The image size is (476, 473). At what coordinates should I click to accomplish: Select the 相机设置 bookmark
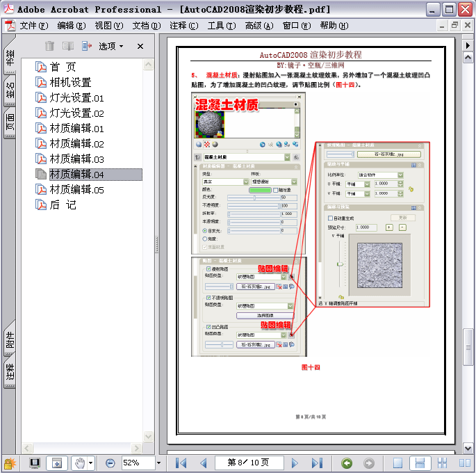pos(70,82)
